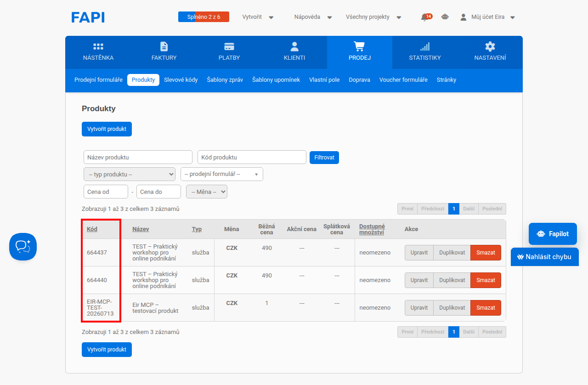Click the Klienti person icon
The height and width of the screenshot is (385, 588).
tap(294, 46)
